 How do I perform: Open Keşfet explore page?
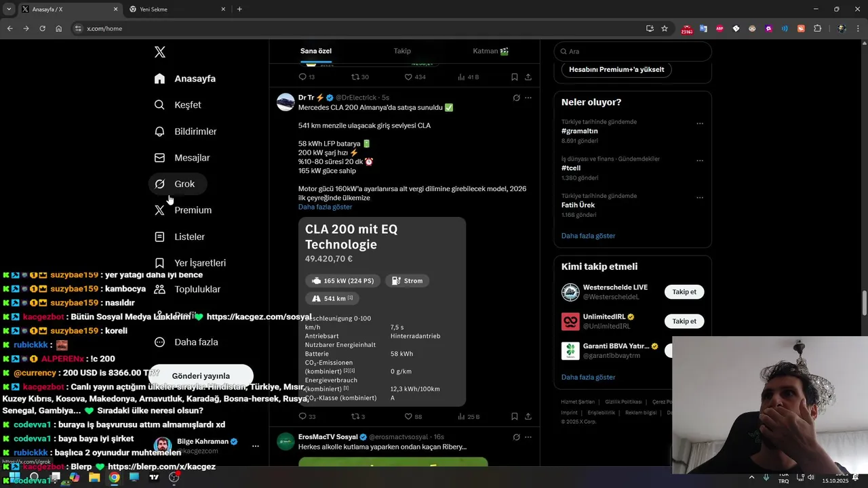[178, 105]
